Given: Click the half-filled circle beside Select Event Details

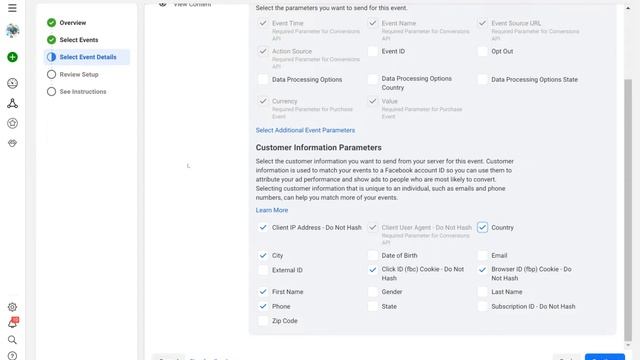Looking at the screenshot, I should click(x=51, y=57).
